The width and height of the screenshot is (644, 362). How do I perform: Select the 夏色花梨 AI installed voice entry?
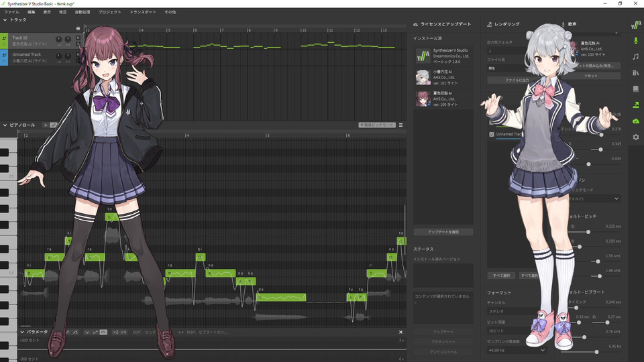pos(443,99)
